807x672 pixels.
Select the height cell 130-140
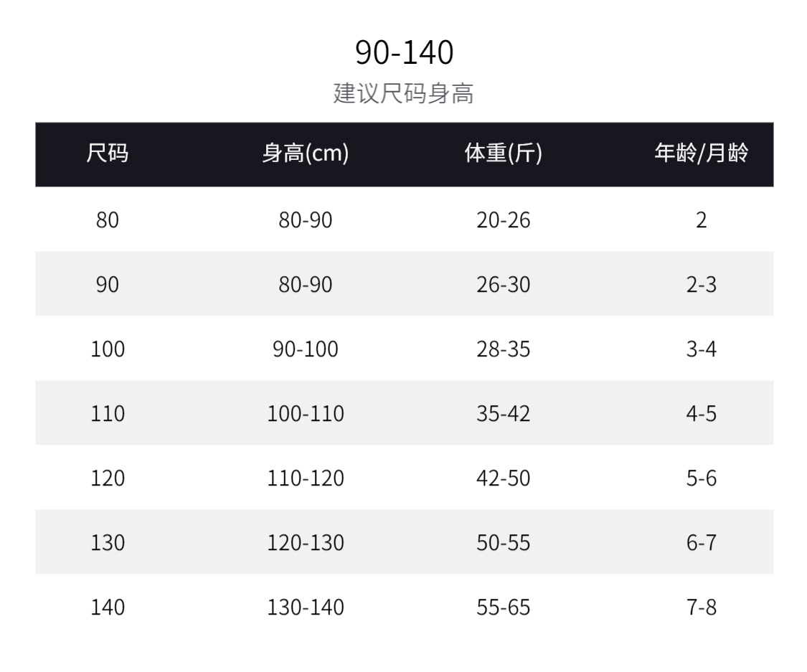tap(306, 607)
